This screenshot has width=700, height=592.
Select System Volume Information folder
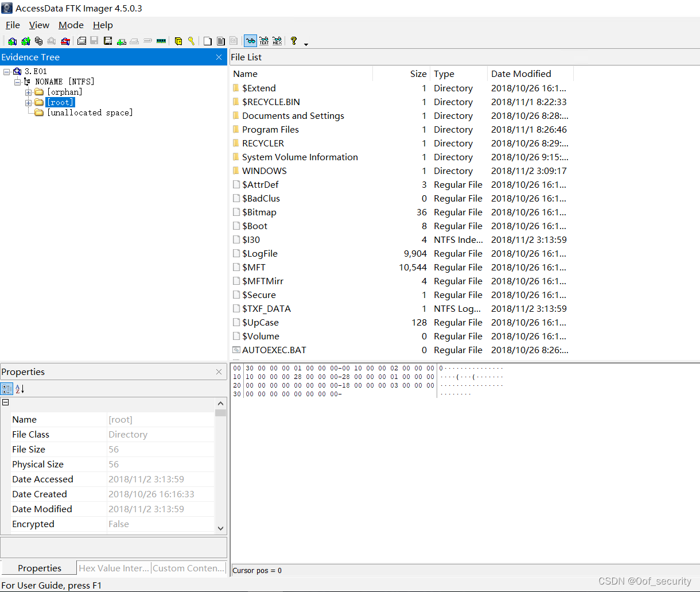point(300,157)
